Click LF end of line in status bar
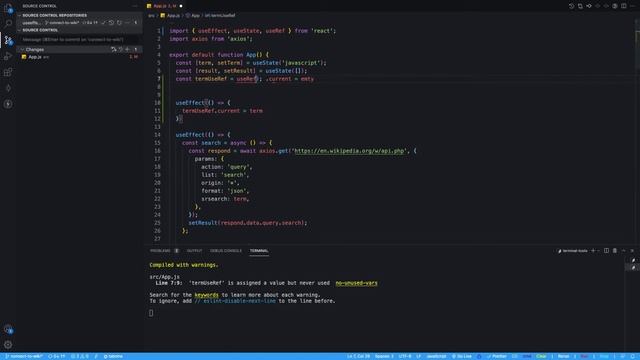The width and height of the screenshot is (640, 360). click(418, 356)
